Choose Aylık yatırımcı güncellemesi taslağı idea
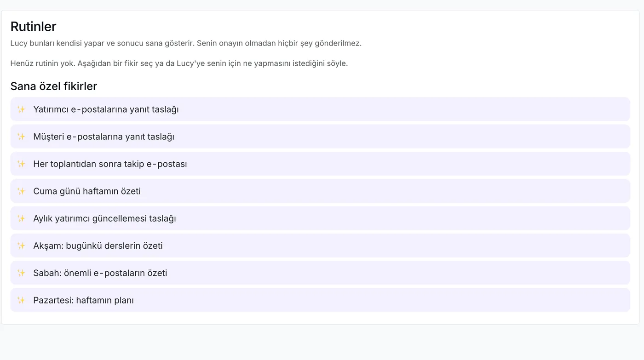Screen dimensions: 644x360 320,218
